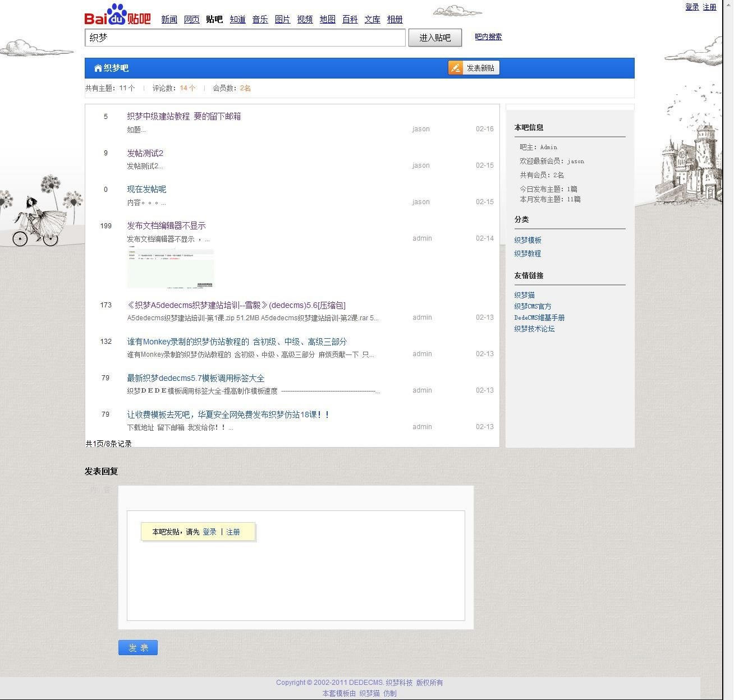Viewport: 734px width, 700px height.
Task: Click 织梦科技 link in the footer
Action: point(399,683)
